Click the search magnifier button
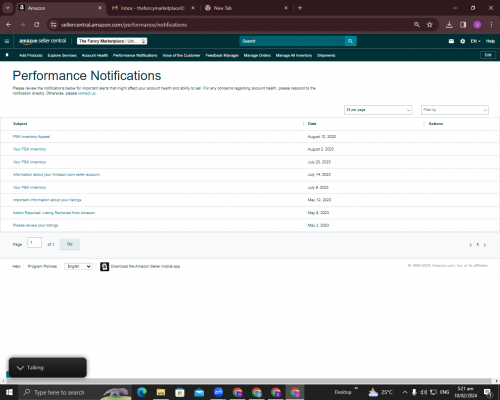The height and width of the screenshot is (400, 500). point(350,41)
